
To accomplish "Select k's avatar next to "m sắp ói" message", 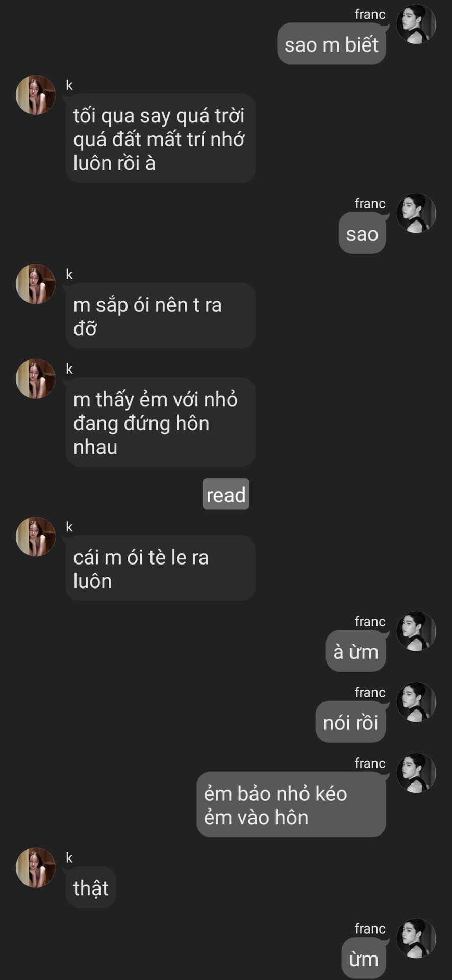I will (x=36, y=284).
